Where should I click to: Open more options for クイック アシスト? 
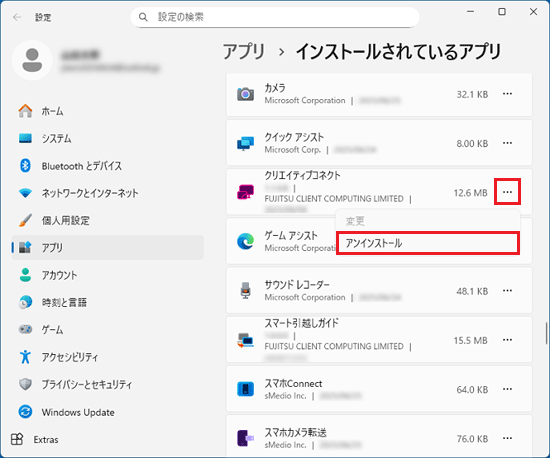(507, 143)
